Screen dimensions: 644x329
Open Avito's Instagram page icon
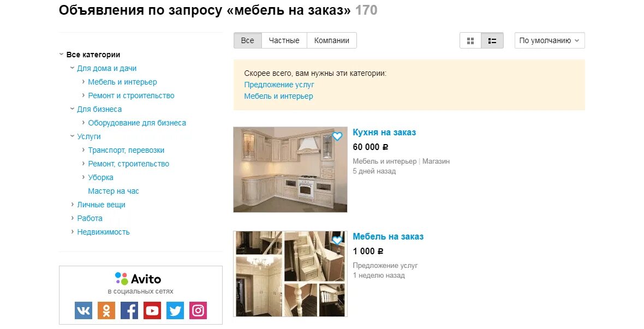click(198, 310)
